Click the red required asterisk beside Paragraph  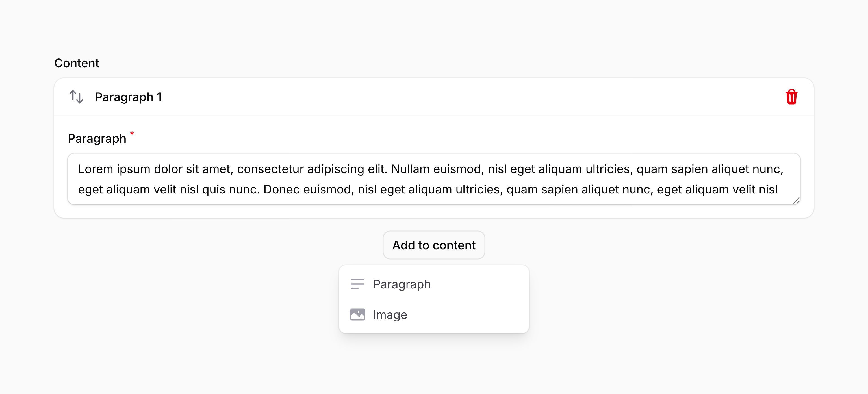pyautogui.click(x=132, y=134)
